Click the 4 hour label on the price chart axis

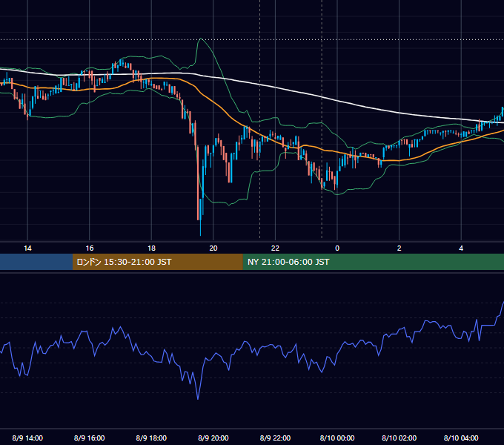[x=461, y=248]
